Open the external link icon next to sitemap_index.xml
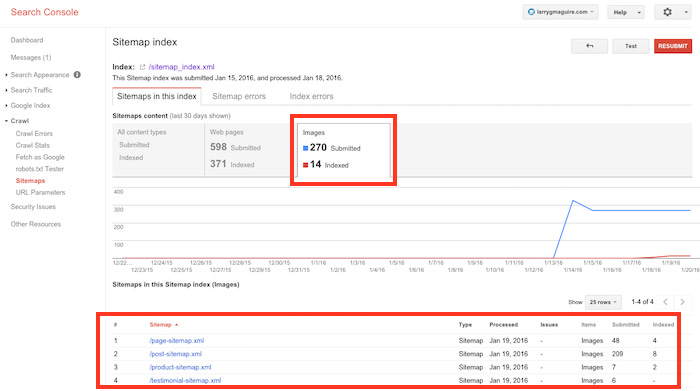This screenshot has height=391, width=700. [x=142, y=67]
